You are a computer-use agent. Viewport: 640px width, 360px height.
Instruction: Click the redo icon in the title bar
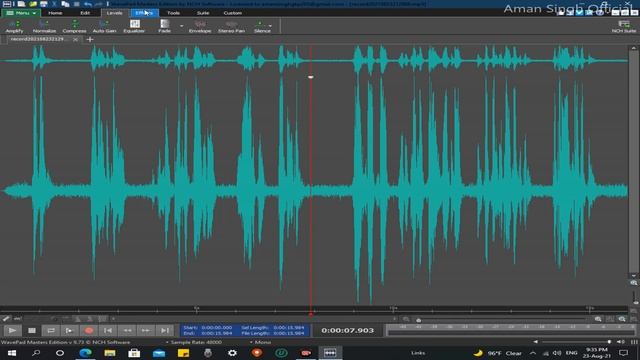coord(98,4)
